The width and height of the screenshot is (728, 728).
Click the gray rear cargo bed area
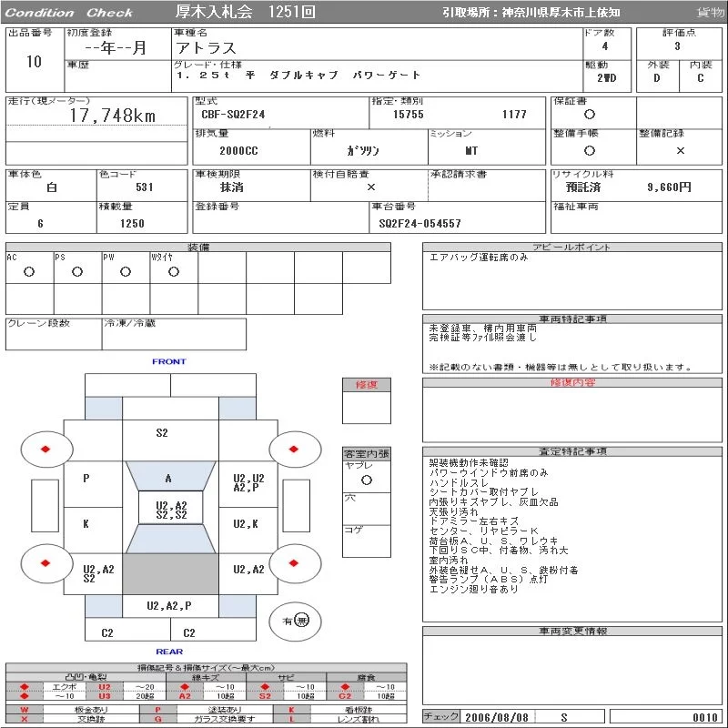(x=170, y=574)
